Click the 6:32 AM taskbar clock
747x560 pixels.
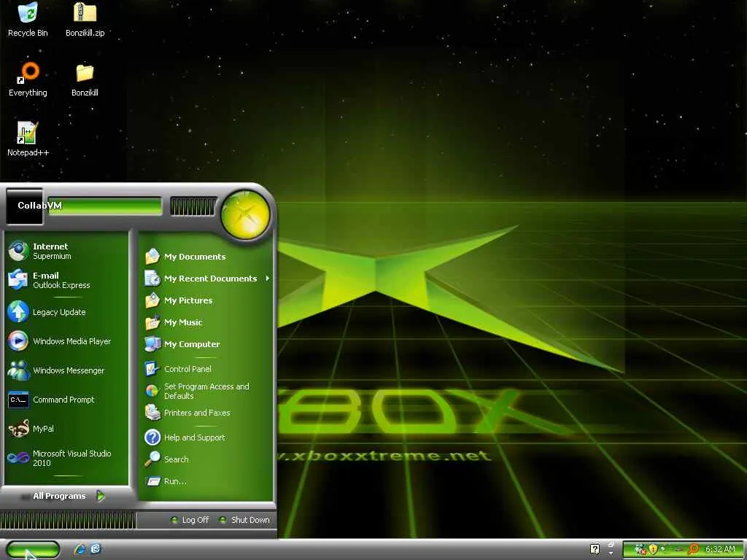pyautogui.click(x=720, y=549)
